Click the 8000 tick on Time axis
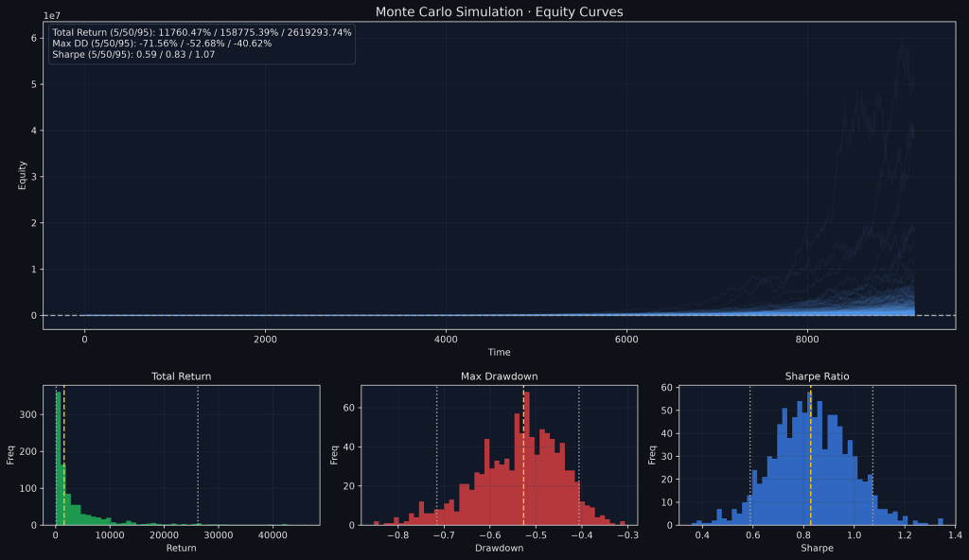 807,340
